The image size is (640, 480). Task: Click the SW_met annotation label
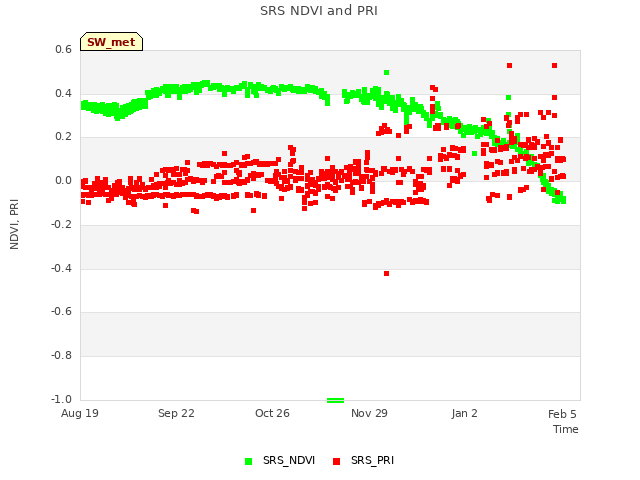111,42
